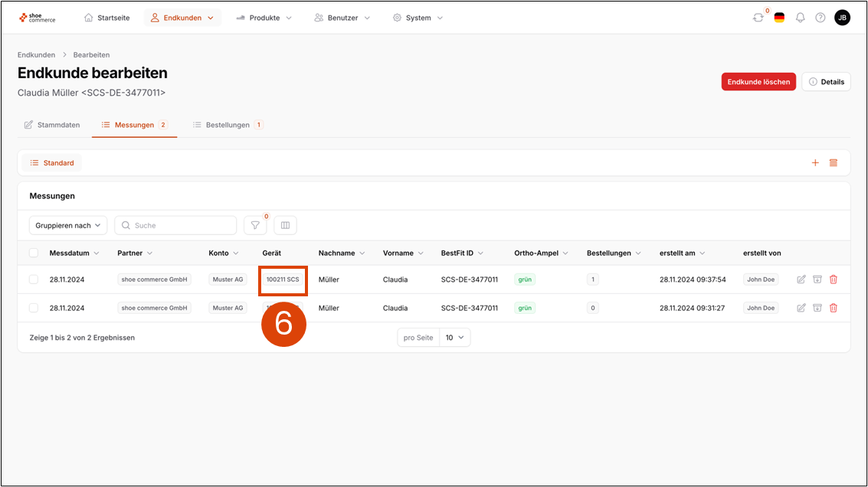Viewport: 868px width, 487px height.
Task: Click the German flag language icon
Action: pos(779,18)
